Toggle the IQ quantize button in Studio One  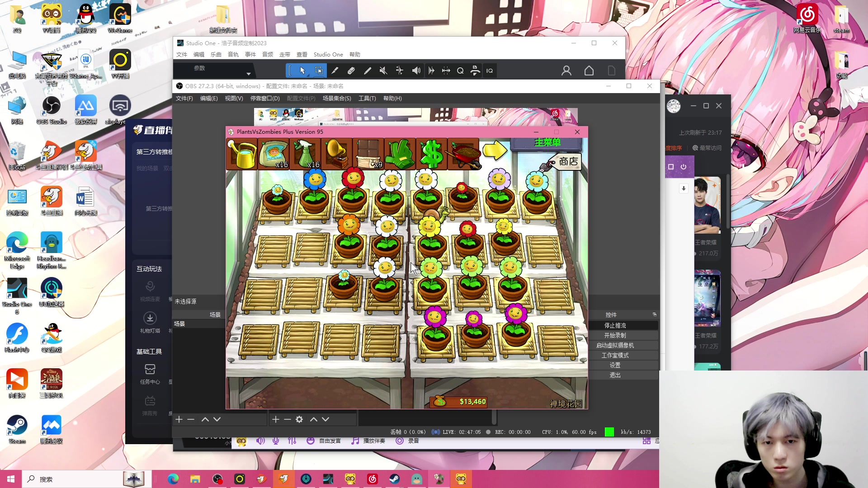coord(490,70)
